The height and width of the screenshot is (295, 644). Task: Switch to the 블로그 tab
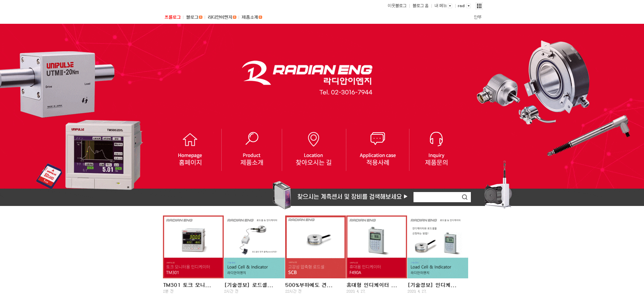pos(192,17)
